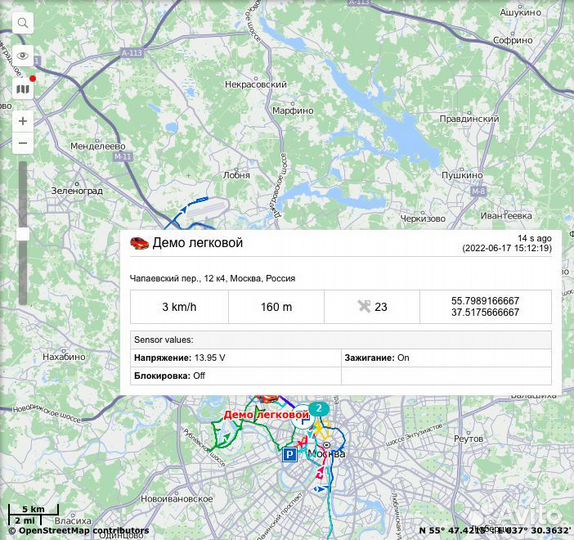
Task: Click the Зеленоград city label
Action: [x=77, y=191]
